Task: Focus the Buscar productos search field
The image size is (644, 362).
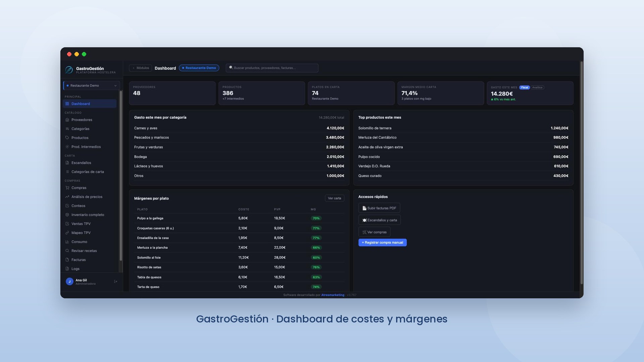Action: pyautogui.click(x=272, y=68)
